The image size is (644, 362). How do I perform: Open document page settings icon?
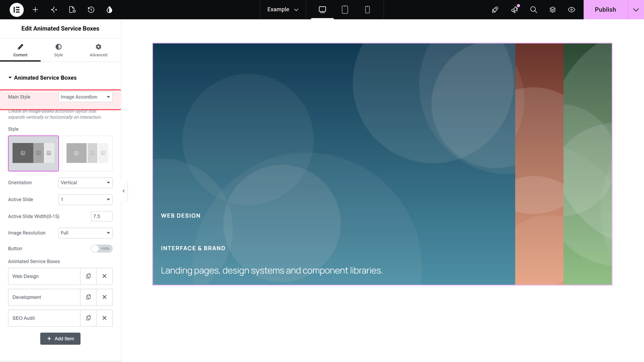click(x=72, y=10)
